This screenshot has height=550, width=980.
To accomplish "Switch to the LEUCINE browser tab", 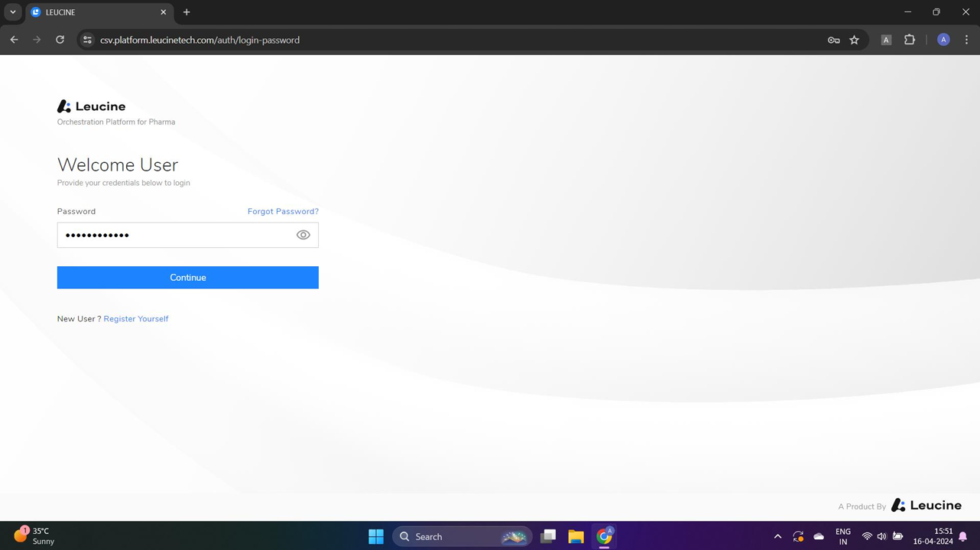I will [x=92, y=12].
